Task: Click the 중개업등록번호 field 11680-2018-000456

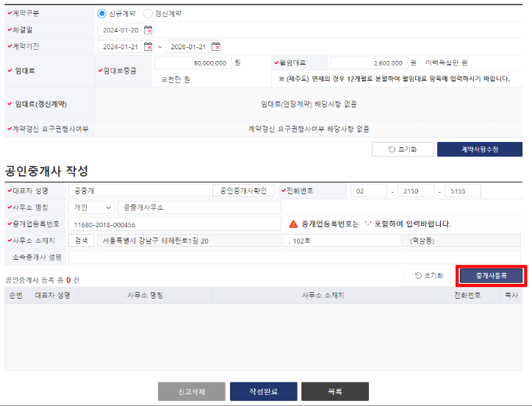Action: click(175, 224)
